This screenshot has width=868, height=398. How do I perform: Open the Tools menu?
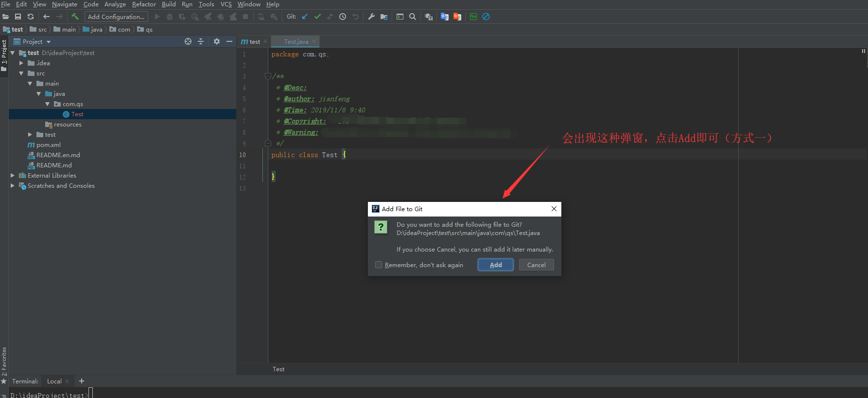click(207, 4)
